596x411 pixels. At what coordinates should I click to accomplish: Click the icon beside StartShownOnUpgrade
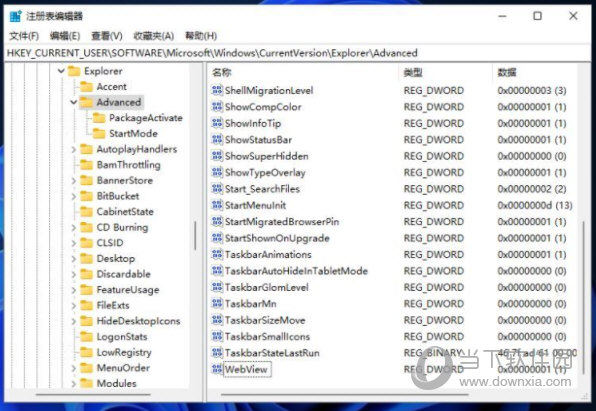tap(217, 238)
